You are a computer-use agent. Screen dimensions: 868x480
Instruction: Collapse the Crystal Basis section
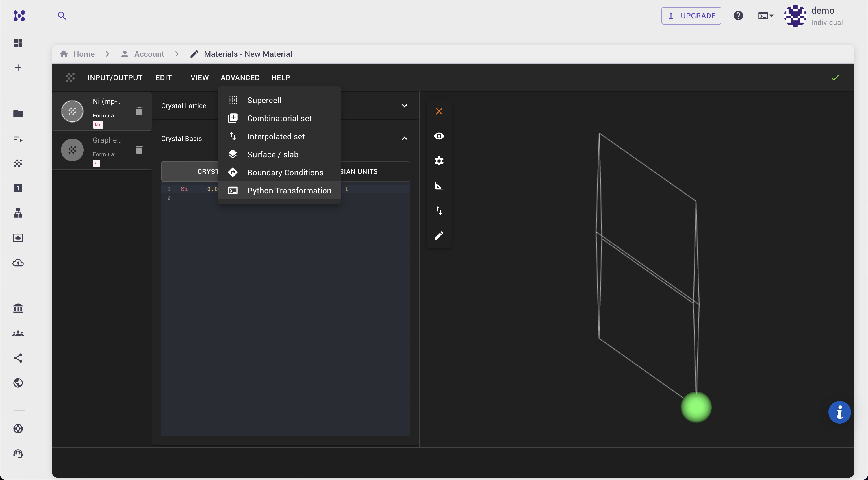[x=404, y=138]
